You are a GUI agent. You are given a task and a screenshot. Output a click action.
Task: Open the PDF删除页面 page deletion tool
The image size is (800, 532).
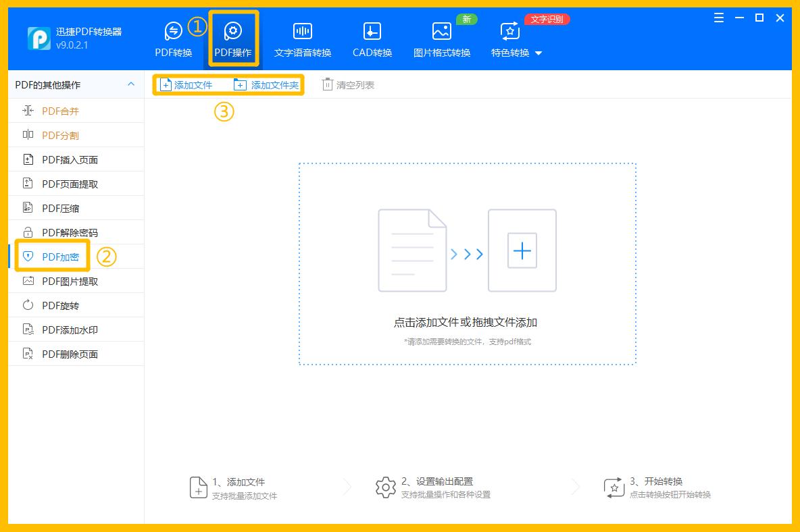76,353
